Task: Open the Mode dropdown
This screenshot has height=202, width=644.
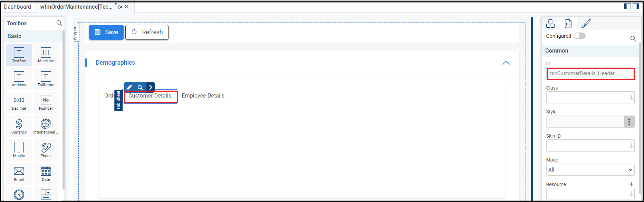Action: click(x=590, y=170)
